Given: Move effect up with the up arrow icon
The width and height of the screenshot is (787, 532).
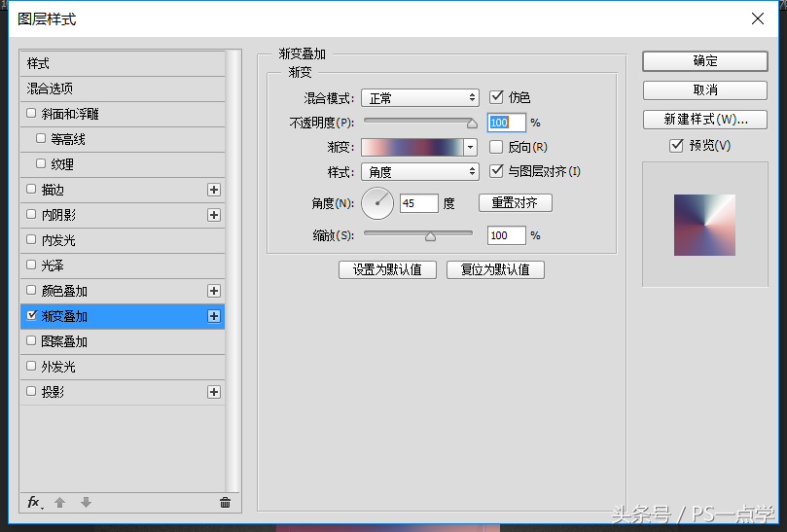Looking at the screenshot, I should pos(59,503).
